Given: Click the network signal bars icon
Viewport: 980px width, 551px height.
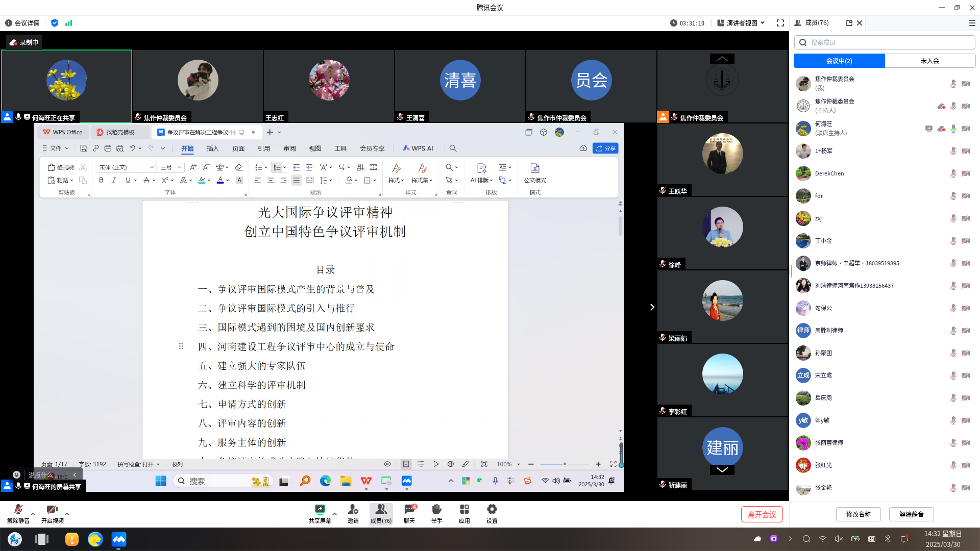Looking at the screenshot, I should [69, 23].
